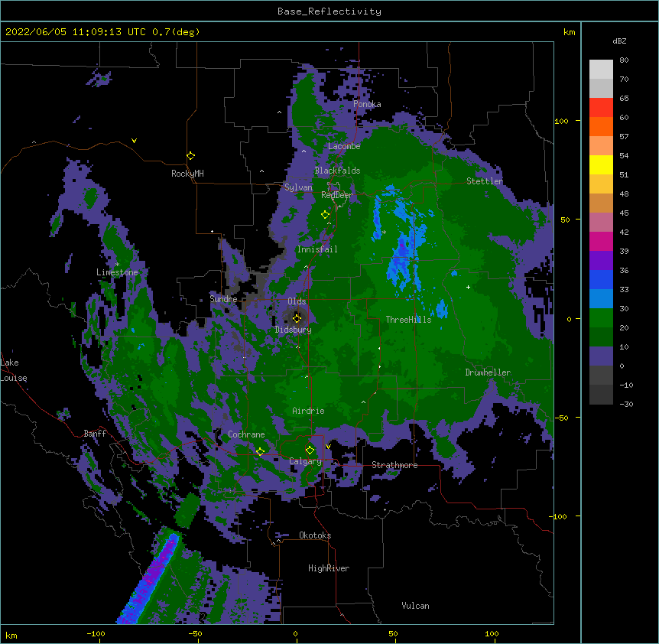The image size is (659, 644).
Task: Click the -30 value on dBZ scale
Action: click(626, 405)
